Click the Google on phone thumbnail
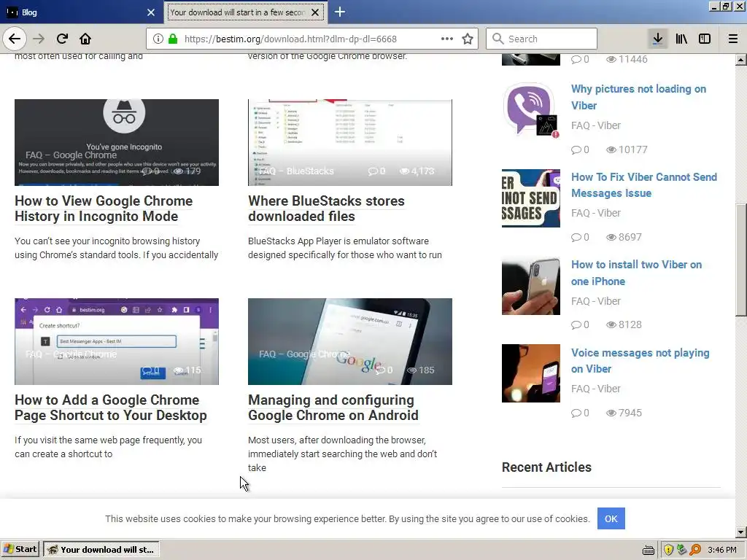747x560 pixels. click(350, 341)
